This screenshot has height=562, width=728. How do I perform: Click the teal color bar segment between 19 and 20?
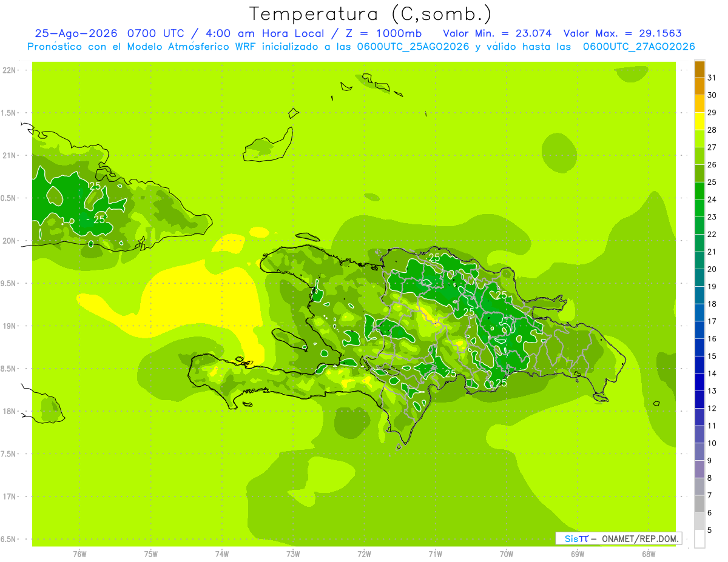pyautogui.click(x=699, y=278)
